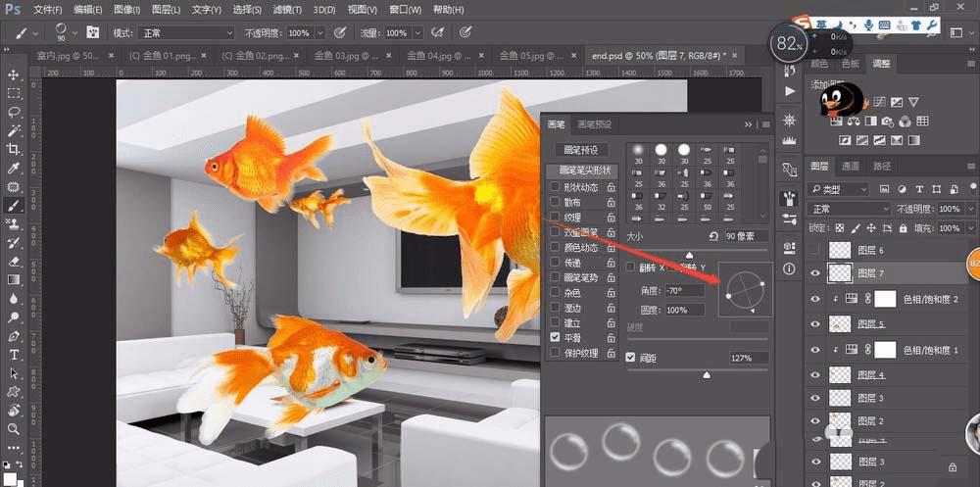Select the Crop tool
Viewport: 980px width, 487px height.
coord(13,149)
